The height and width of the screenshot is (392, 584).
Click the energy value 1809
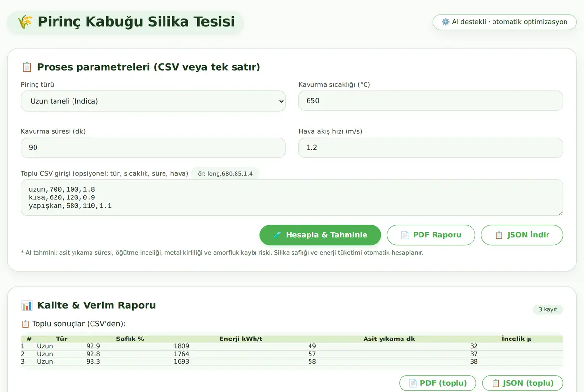[182, 346]
